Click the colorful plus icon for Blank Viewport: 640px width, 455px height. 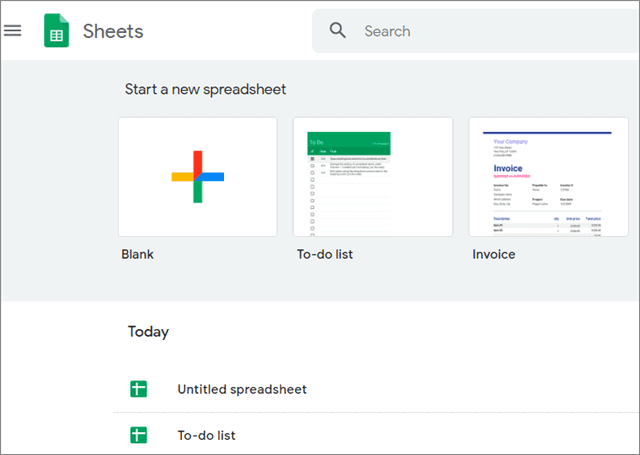click(x=197, y=177)
